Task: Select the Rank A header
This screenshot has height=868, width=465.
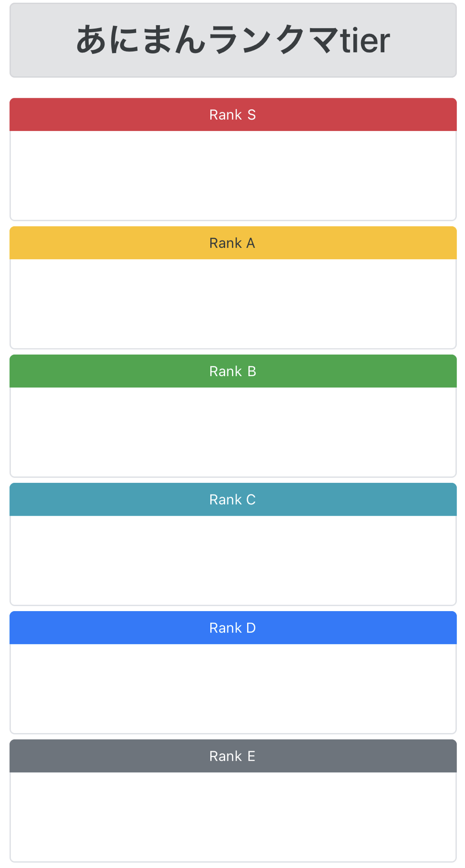Action: [x=233, y=243]
